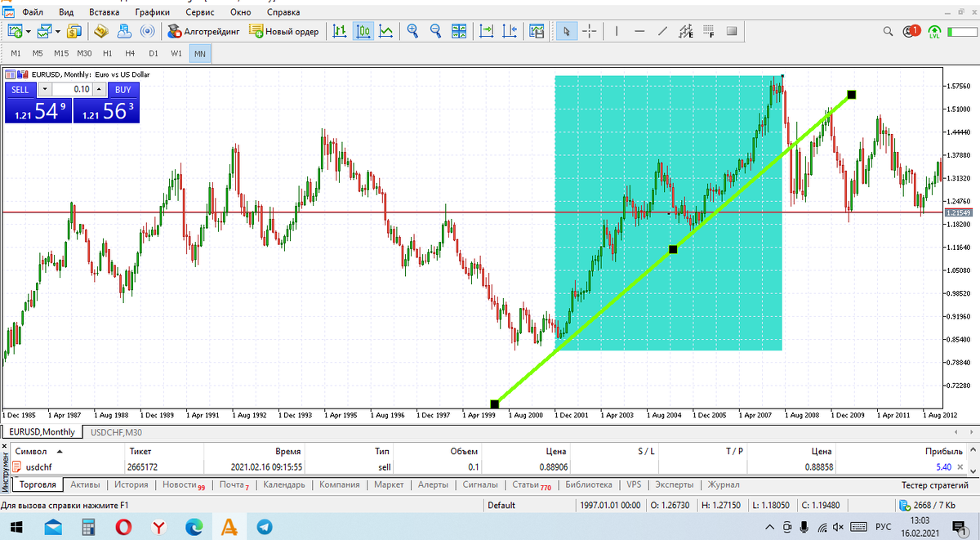Select the vertical line tool
The height and width of the screenshot is (540, 980).
point(617,31)
